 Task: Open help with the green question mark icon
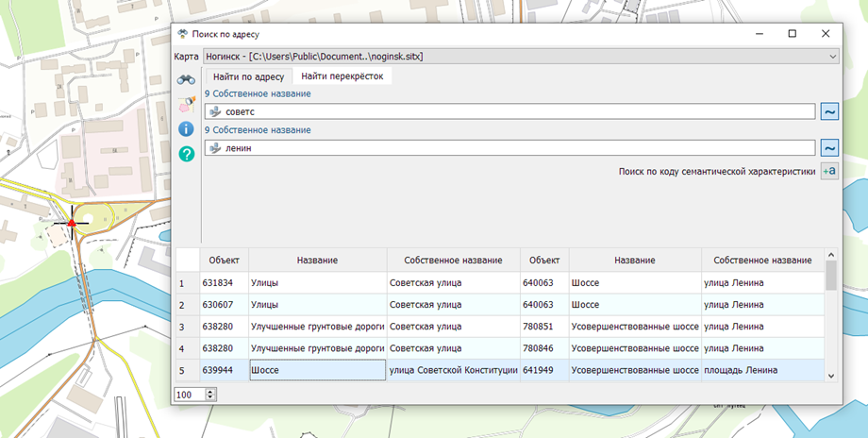coord(186,153)
